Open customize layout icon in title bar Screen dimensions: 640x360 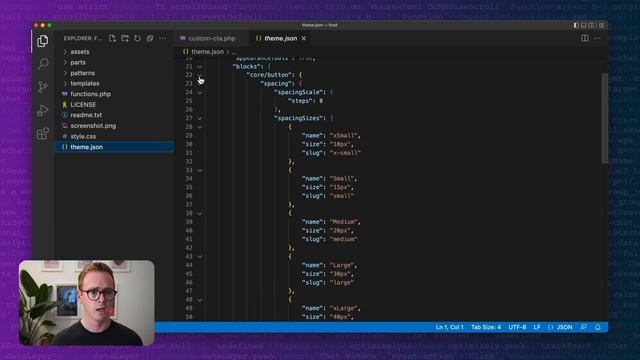coord(601,25)
